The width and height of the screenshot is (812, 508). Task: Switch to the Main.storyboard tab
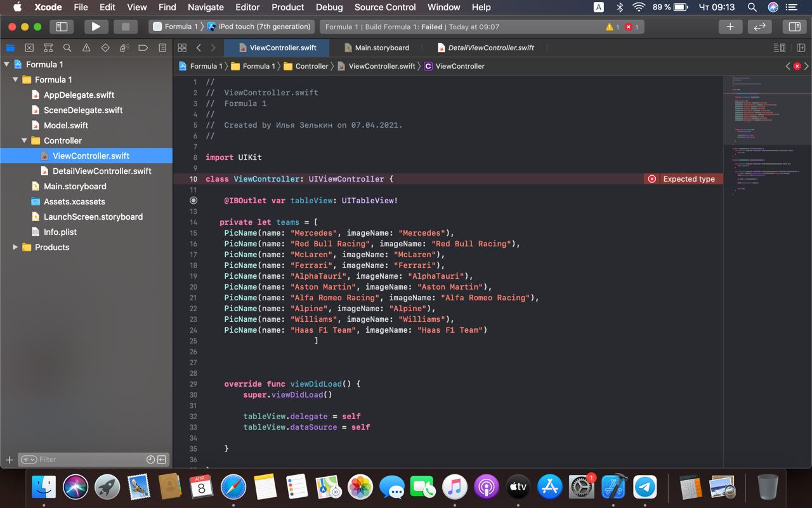[377, 48]
